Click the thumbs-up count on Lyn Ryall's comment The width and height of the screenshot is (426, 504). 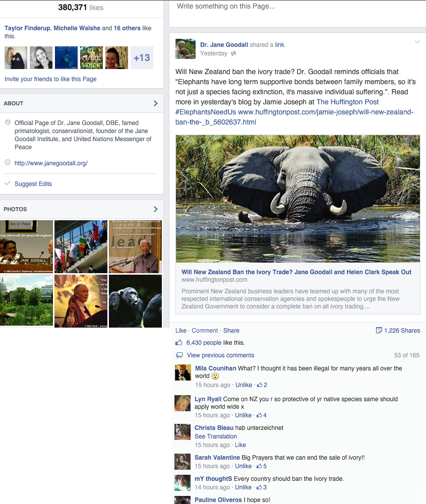[x=262, y=415]
